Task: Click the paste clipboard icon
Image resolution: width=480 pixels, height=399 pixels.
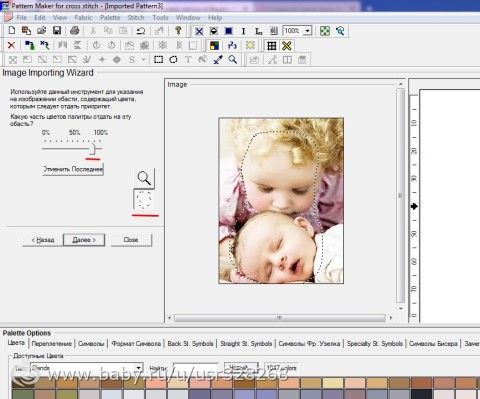Action: (x=123, y=31)
